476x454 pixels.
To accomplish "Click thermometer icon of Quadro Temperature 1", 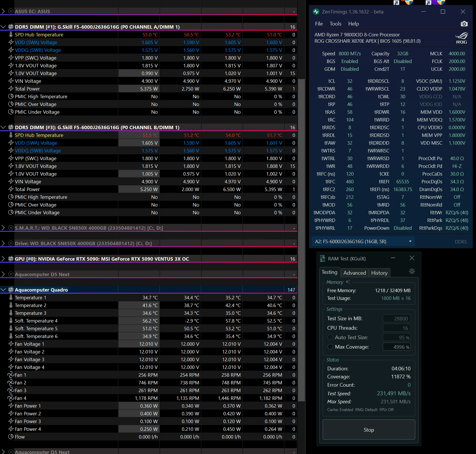I will click(11, 297).
